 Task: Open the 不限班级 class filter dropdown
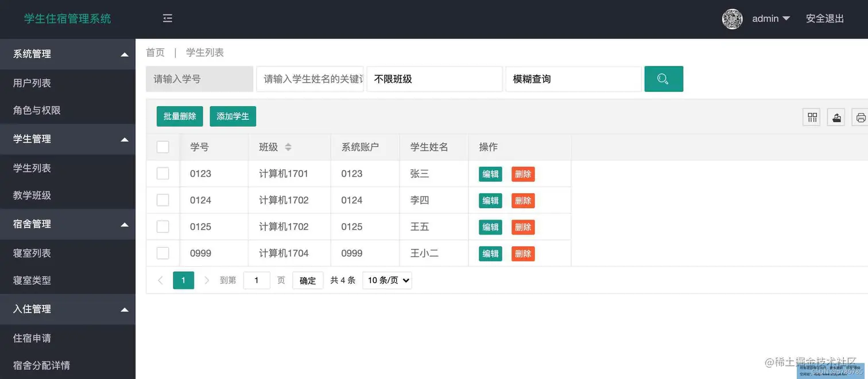pos(434,79)
